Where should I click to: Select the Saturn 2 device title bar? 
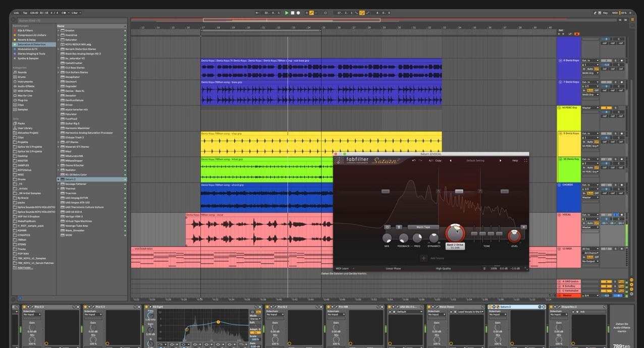[517, 307]
